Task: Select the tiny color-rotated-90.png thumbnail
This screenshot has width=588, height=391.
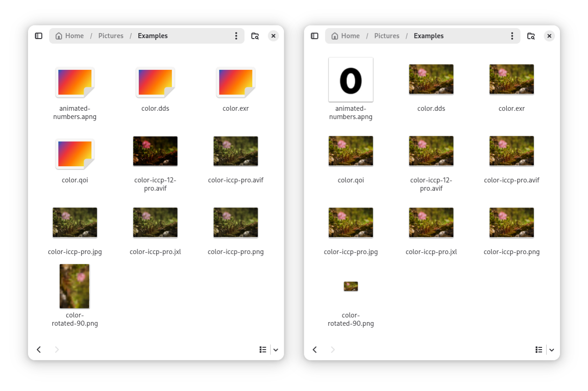Action: tap(351, 286)
